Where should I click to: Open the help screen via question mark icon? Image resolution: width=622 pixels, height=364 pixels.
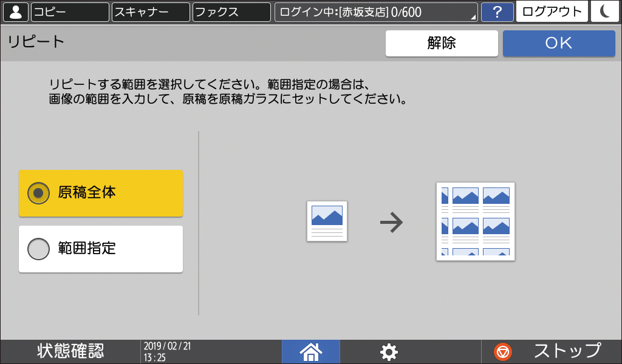[497, 12]
